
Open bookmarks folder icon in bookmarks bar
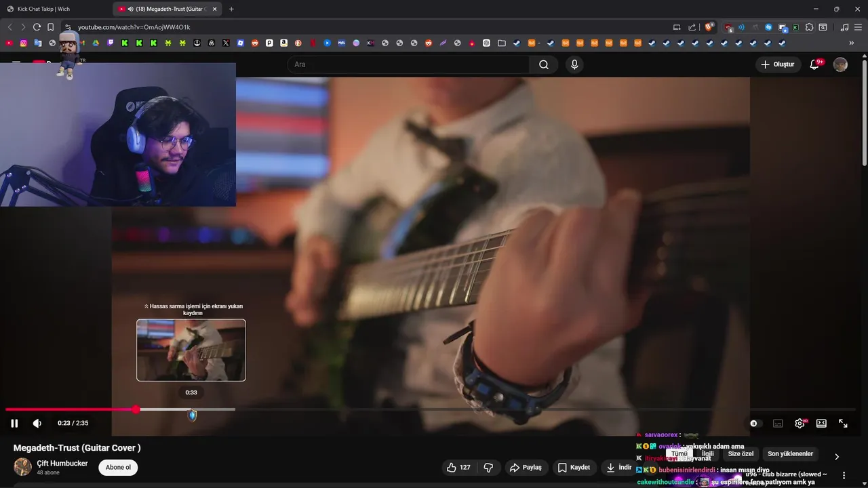[x=502, y=43]
